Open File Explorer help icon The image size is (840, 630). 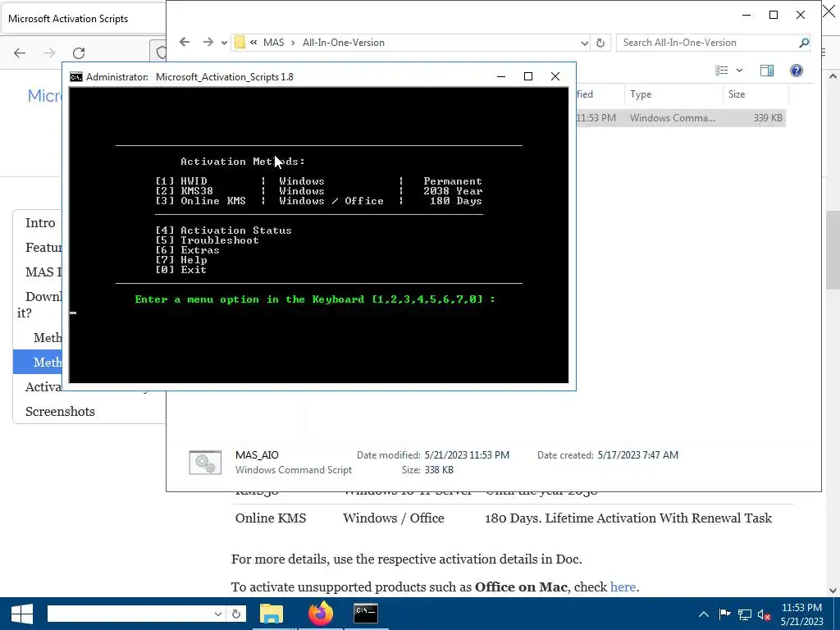click(797, 71)
